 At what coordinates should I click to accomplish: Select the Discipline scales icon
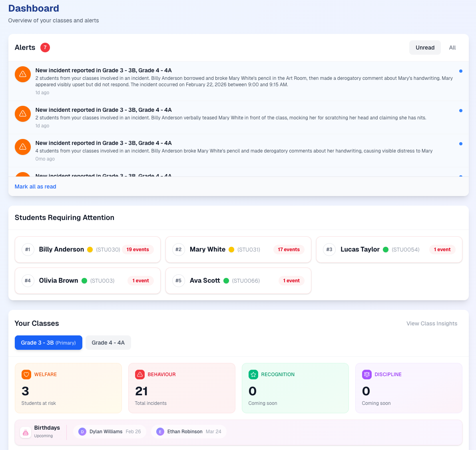366,375
